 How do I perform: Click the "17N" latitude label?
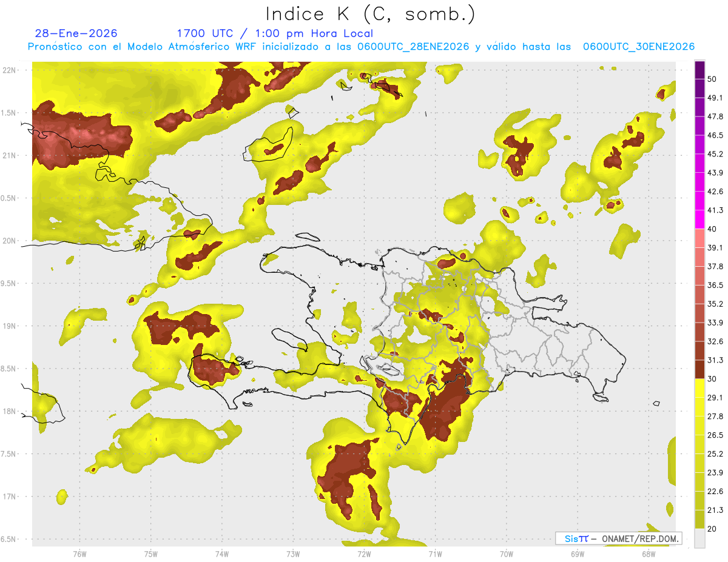10,497
